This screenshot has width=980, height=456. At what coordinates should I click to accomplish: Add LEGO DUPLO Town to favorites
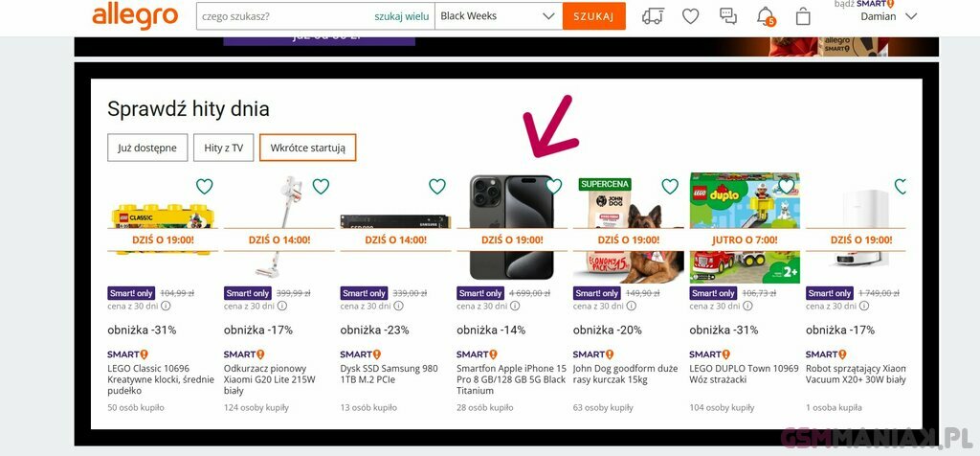click(x=787, y=187)
